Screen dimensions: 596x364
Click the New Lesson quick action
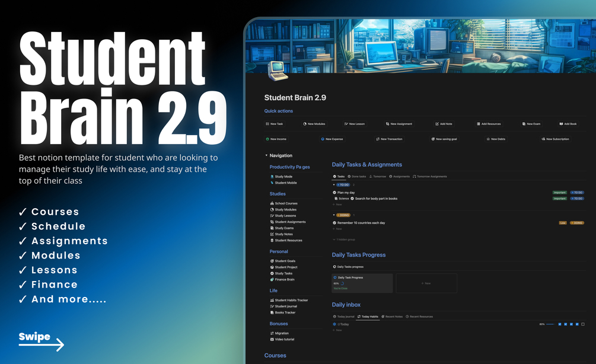pyautogui.click(x=354, y=124)
